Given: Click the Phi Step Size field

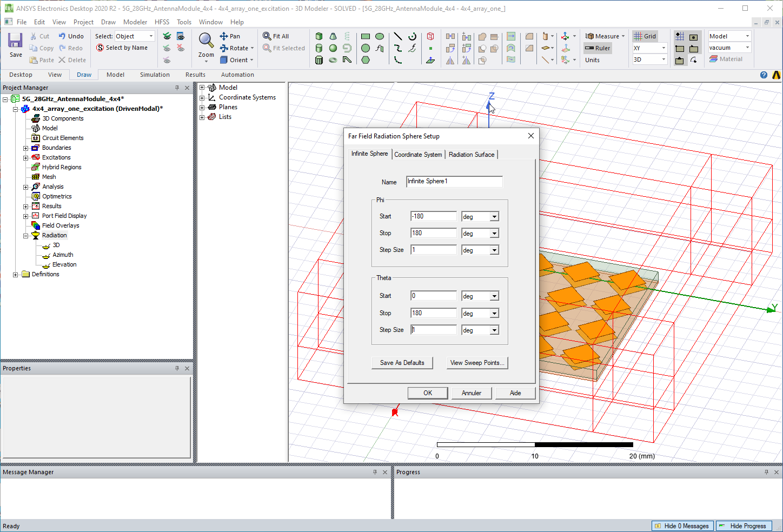Looking at the screenshot, I should pos(434,250).
